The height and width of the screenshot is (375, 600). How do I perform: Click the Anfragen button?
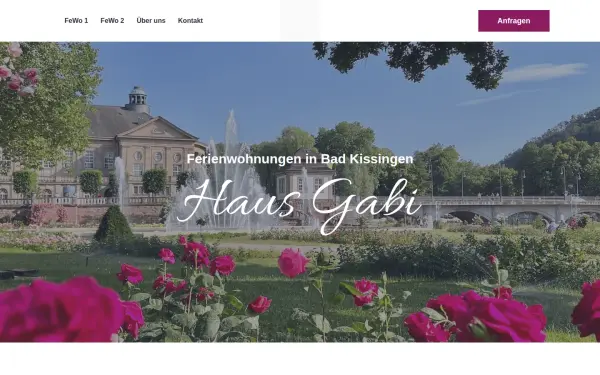tap(514, 21)
